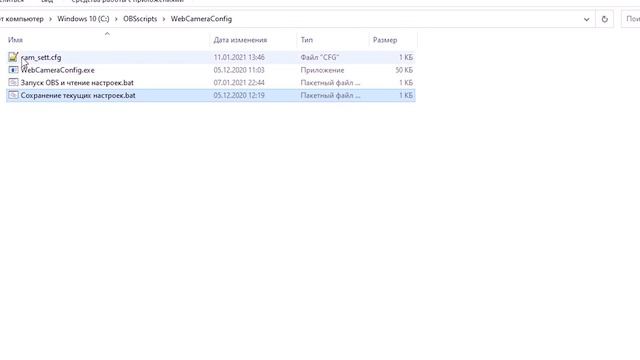Go to the OBSscripts folder in the breadcrumb
This screenshot has height=360, width=640.
pyautogui.click(x=140, y=19)
